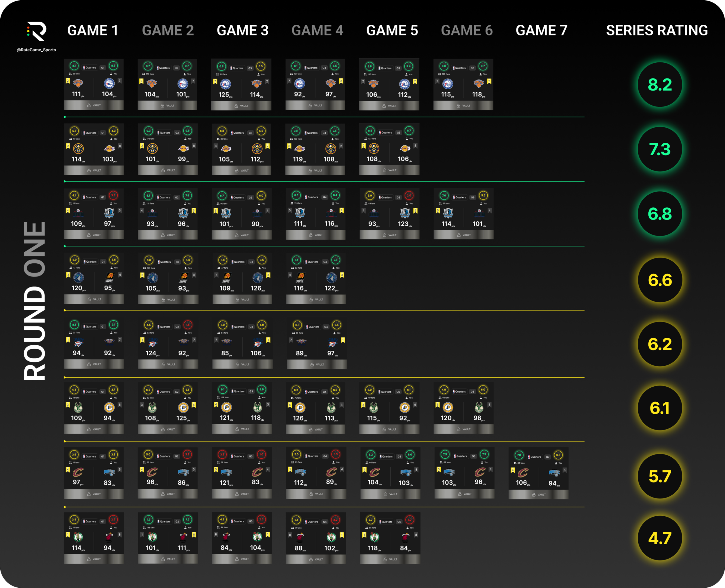Click the Pacers logo in the 126–113 game

(300, 407)
